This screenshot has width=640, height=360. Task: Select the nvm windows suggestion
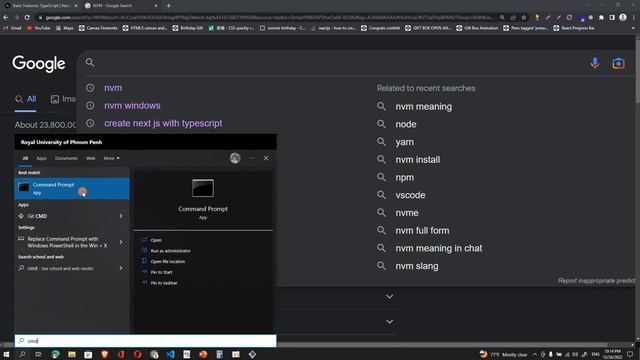132,105
